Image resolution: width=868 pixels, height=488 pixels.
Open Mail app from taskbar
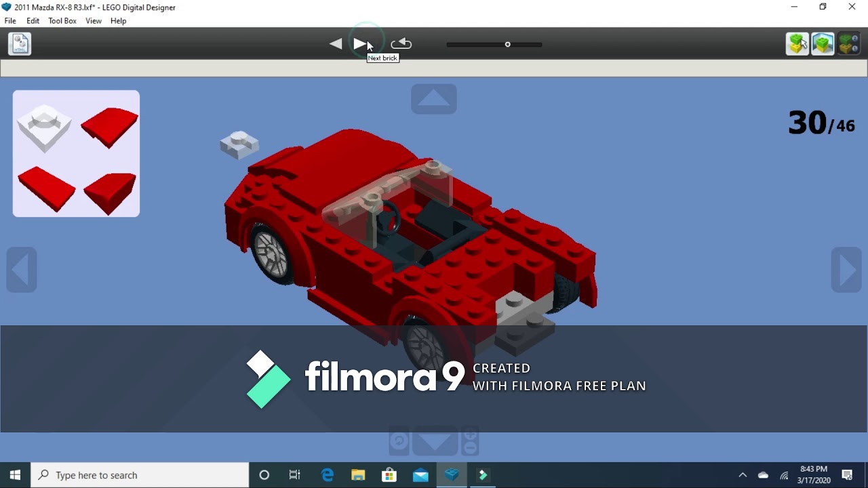(x=420, y=475)
